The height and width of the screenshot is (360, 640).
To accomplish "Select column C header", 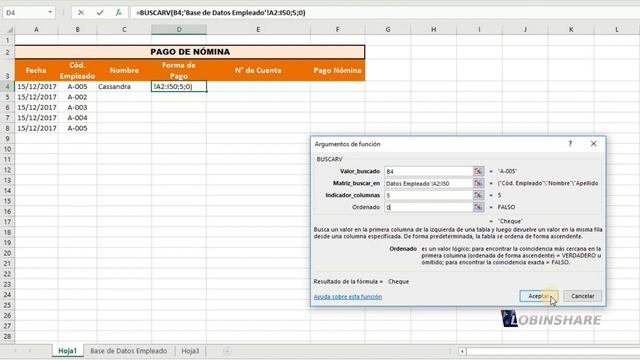I will 124,29.
